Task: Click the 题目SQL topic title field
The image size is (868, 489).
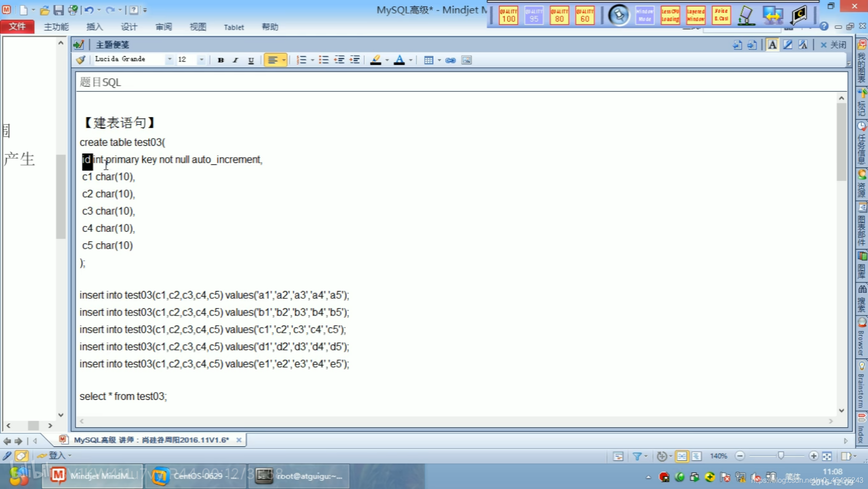Action: 461,82
